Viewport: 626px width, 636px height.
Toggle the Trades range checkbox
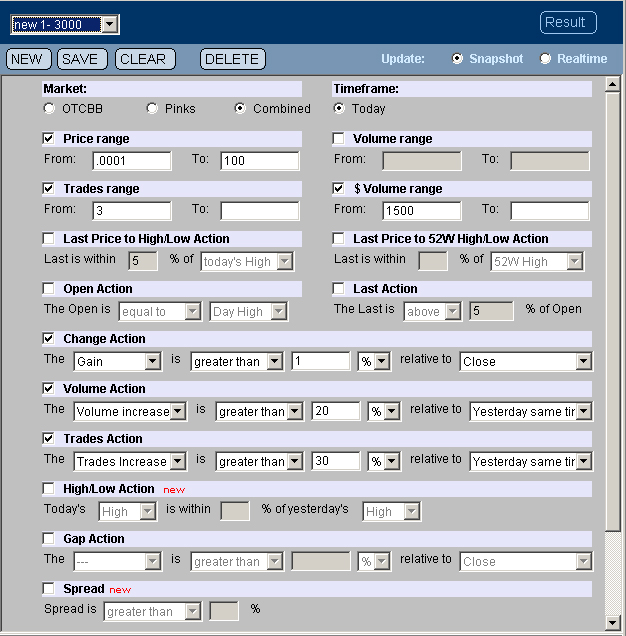coord(48,188)
